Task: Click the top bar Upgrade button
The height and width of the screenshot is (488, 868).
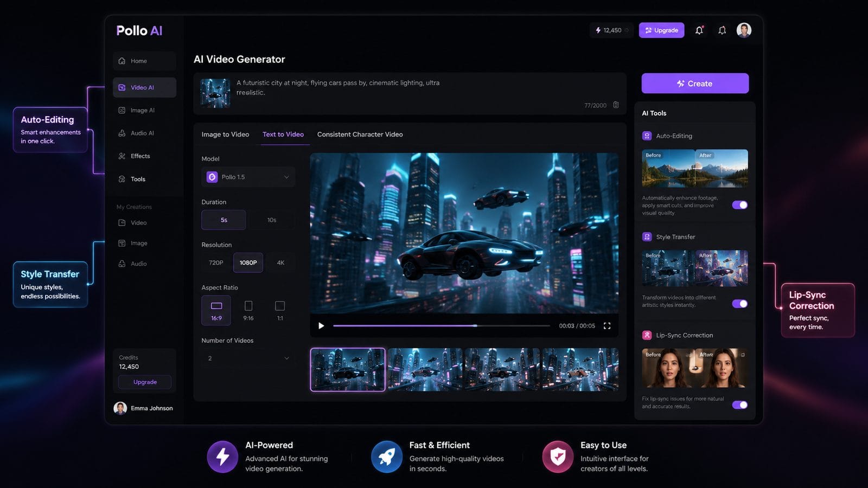Action: [661, 30]
